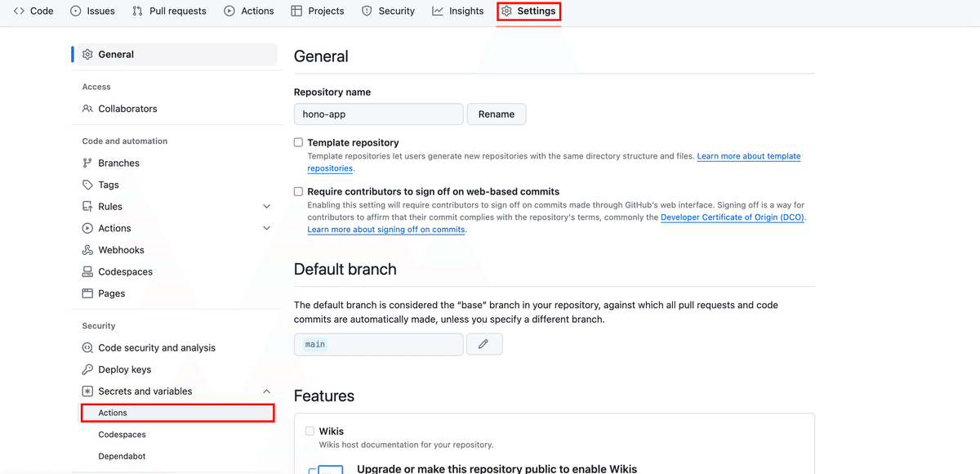Enable the Template repository checkbox
The width and height of the screenshot is (980, 474).
298,142
